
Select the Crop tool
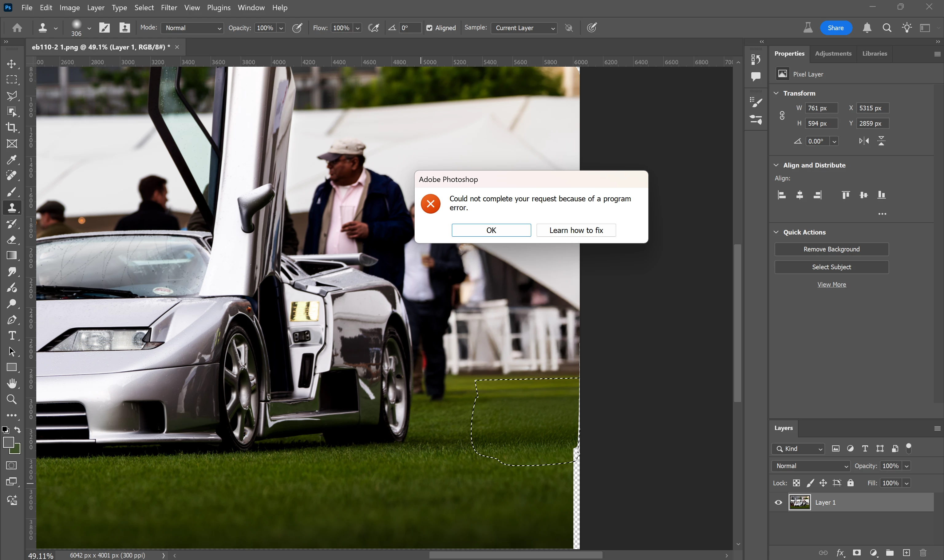coord(12,128)
